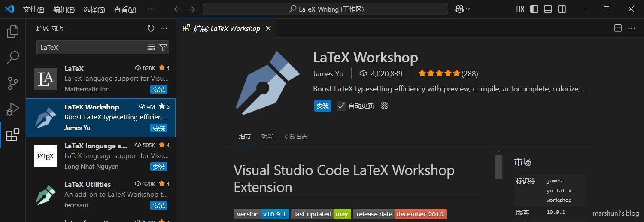Open extension search filter menu
Screen dimensions: 644x222
[163, 47]
